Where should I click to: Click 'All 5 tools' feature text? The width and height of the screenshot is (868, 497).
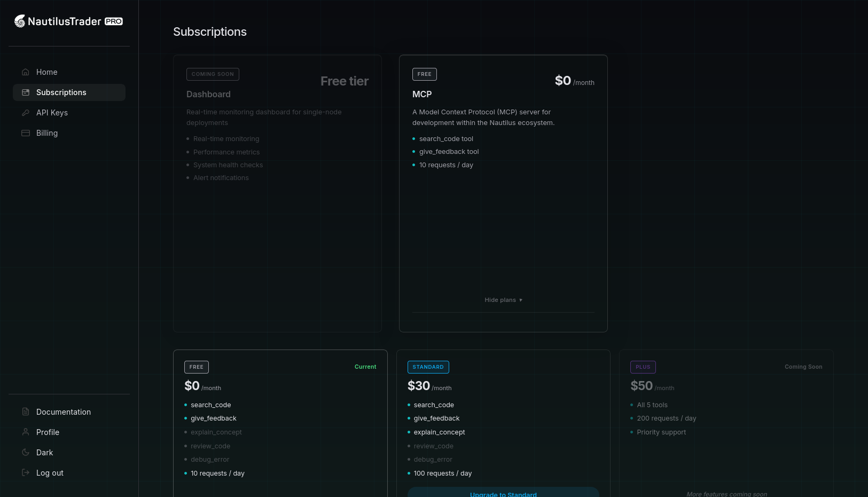click(652, 405)
